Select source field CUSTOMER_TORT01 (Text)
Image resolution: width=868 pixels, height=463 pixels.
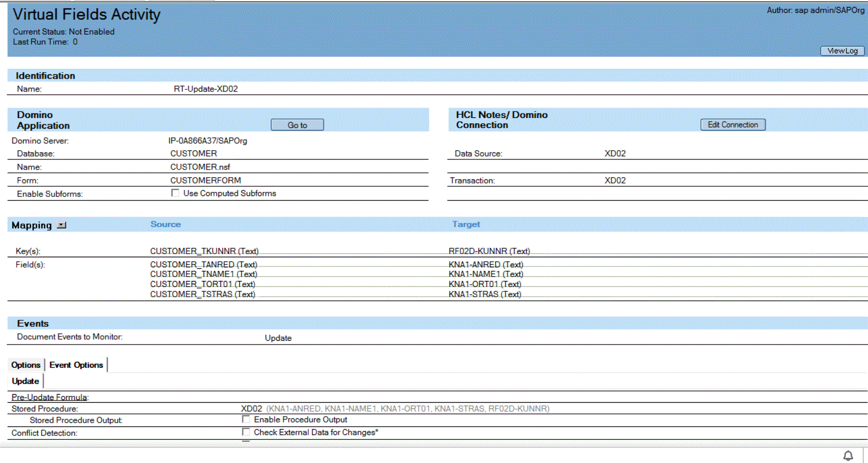(x=203, y=284)
